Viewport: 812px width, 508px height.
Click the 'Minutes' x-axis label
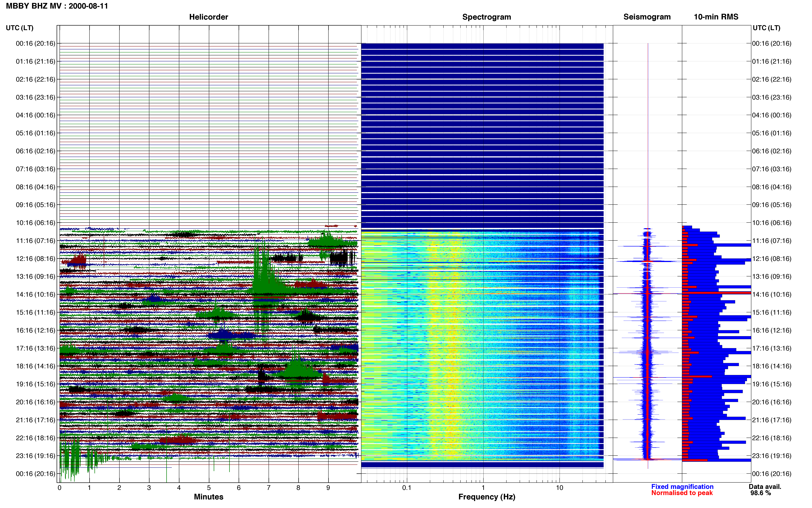[209, 497]
